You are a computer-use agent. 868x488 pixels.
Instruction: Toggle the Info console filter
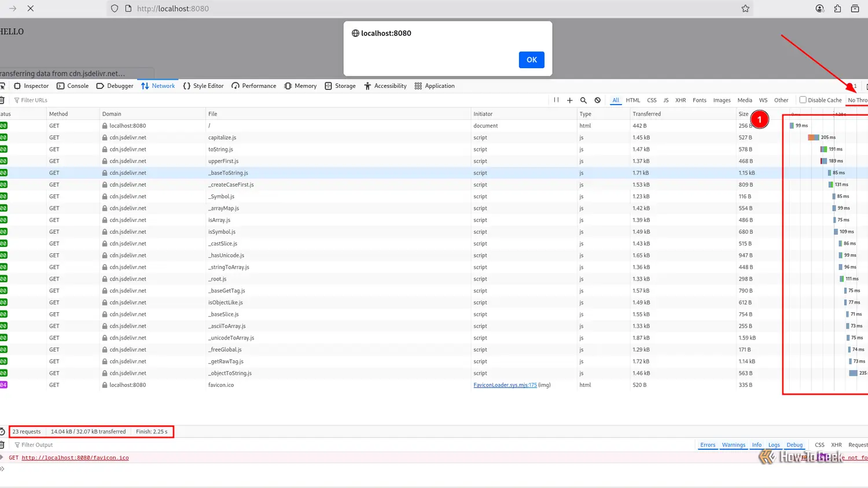tap(756, 445)
